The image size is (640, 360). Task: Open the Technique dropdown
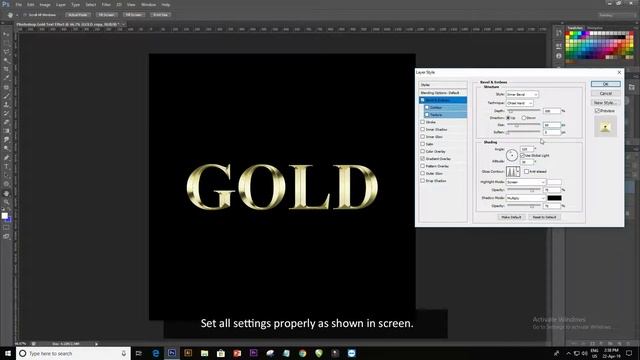tap(520, 103)
